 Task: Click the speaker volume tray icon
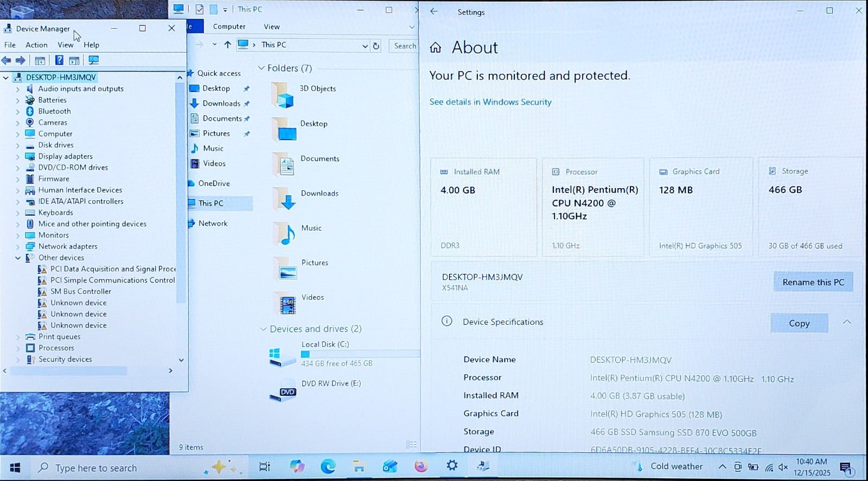783,467
